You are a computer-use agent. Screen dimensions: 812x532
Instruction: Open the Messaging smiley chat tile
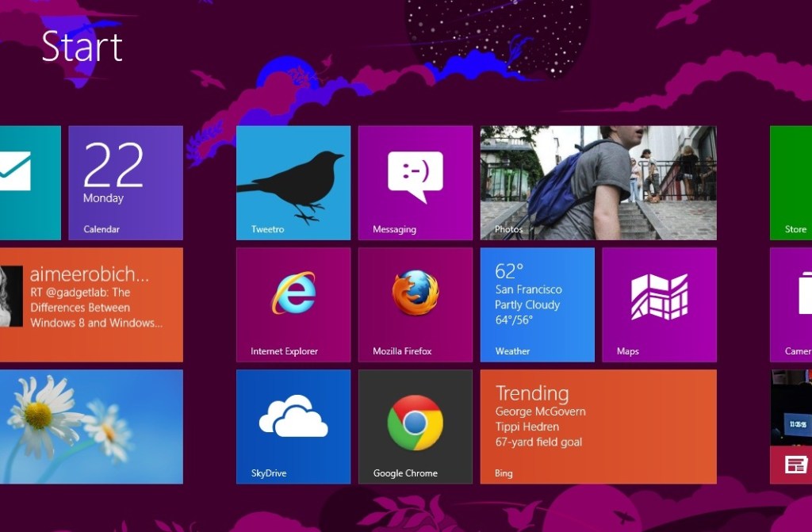(416, 183)
